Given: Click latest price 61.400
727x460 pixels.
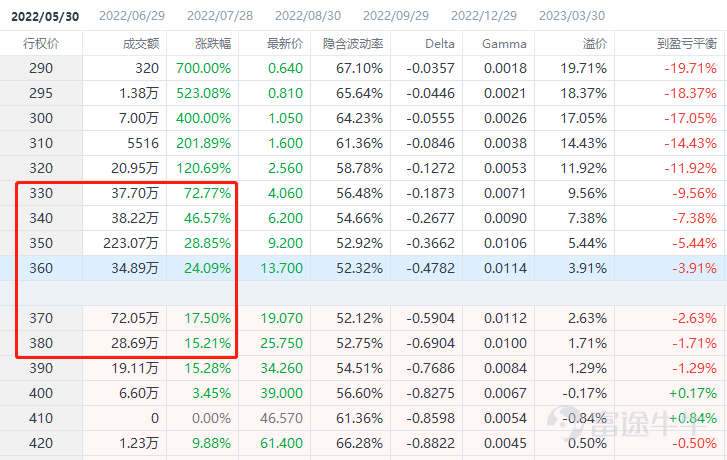Looking at the screenshot, I should (282, 444).
